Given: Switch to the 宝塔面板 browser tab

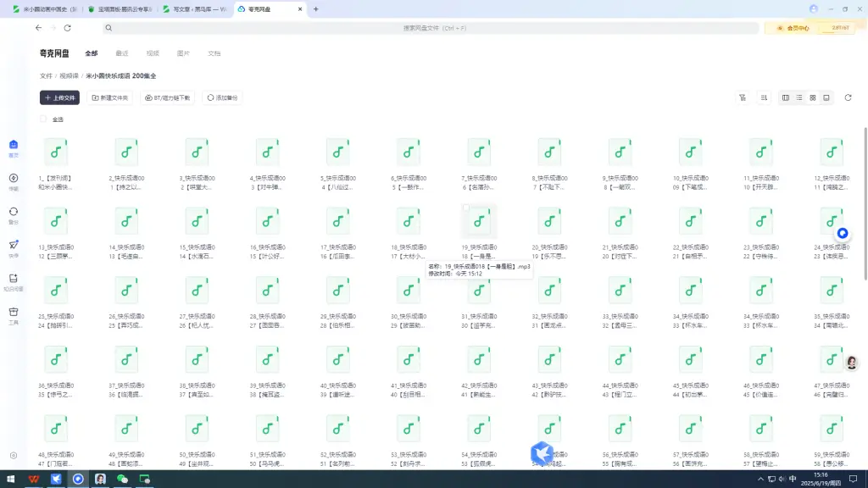Looking at the screenshot, I should 120,8.
